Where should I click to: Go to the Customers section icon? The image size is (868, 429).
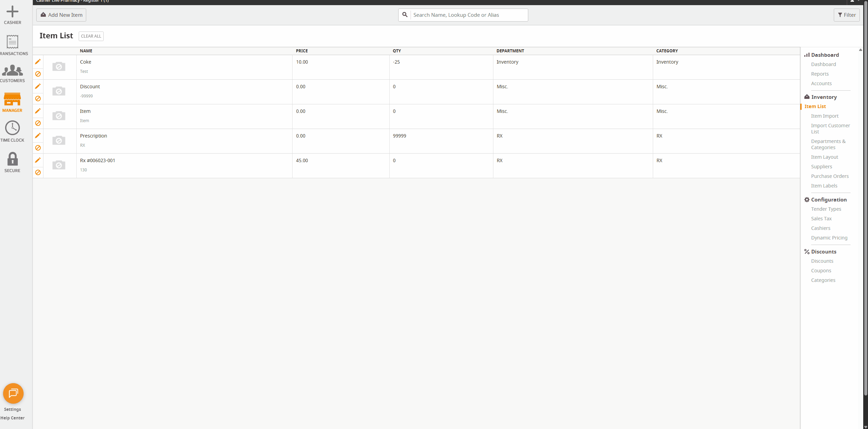point(12,70)
